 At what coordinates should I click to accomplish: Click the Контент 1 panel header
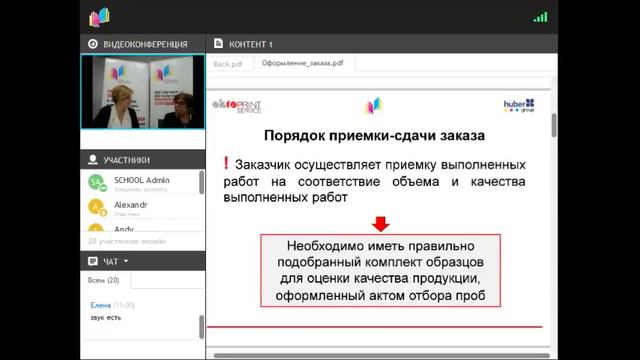point(382,44)
